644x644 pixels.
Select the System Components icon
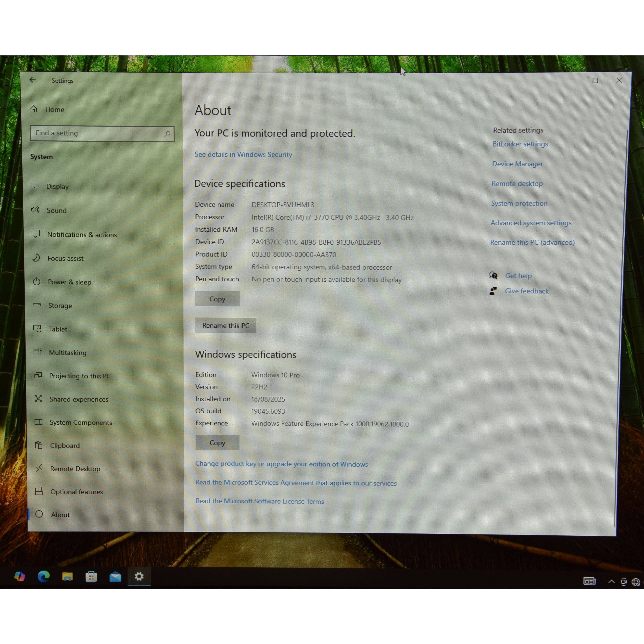(39, 422)
